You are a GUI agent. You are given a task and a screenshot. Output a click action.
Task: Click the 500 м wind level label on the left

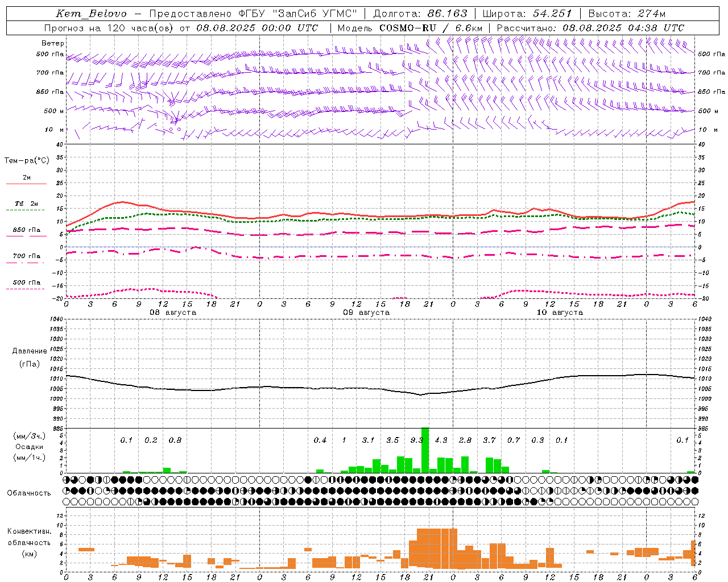[55, 111]
